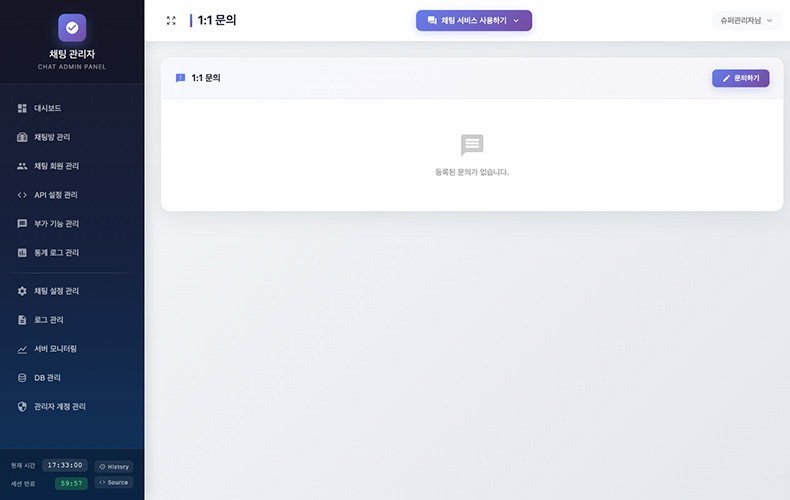Click the 현재 시간 label
The height and width of the screenshot is (500, 790).
[23, 466]
